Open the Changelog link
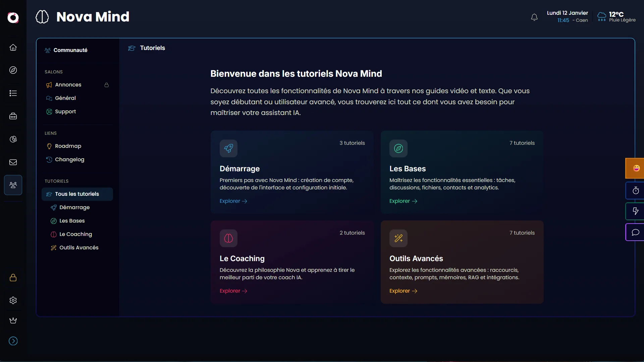The image size is (644, 362). point(69,160)
